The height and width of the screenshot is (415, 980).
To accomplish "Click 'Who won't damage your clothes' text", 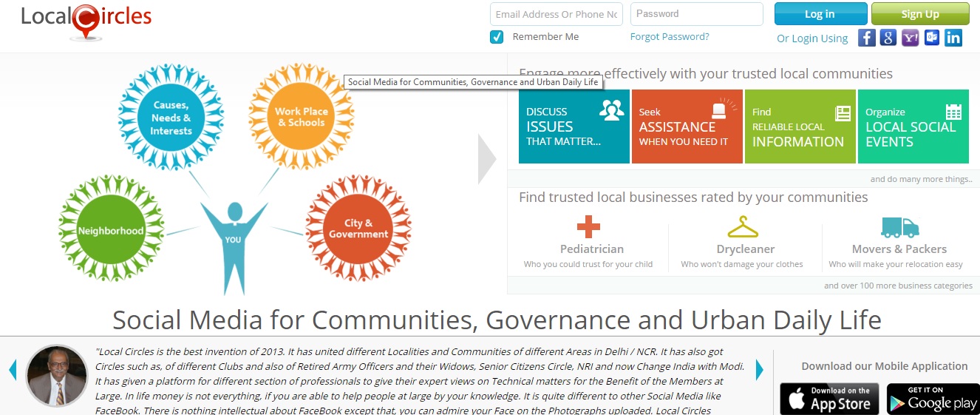I will pos(742,264).
